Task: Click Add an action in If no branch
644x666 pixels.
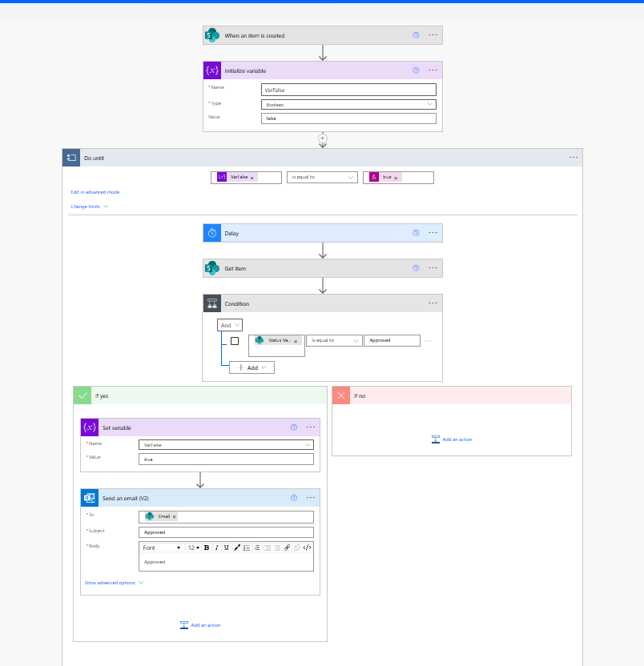Action: click(452, 439)
